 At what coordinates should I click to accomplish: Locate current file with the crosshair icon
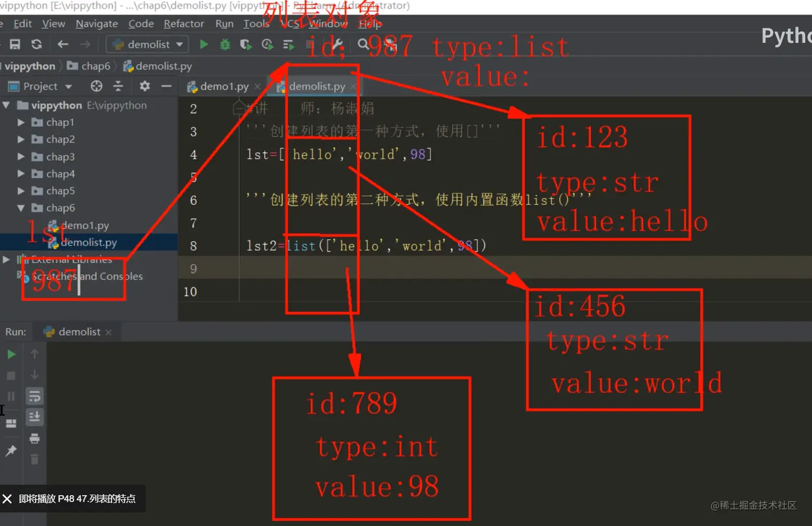(x=97, y=86)
